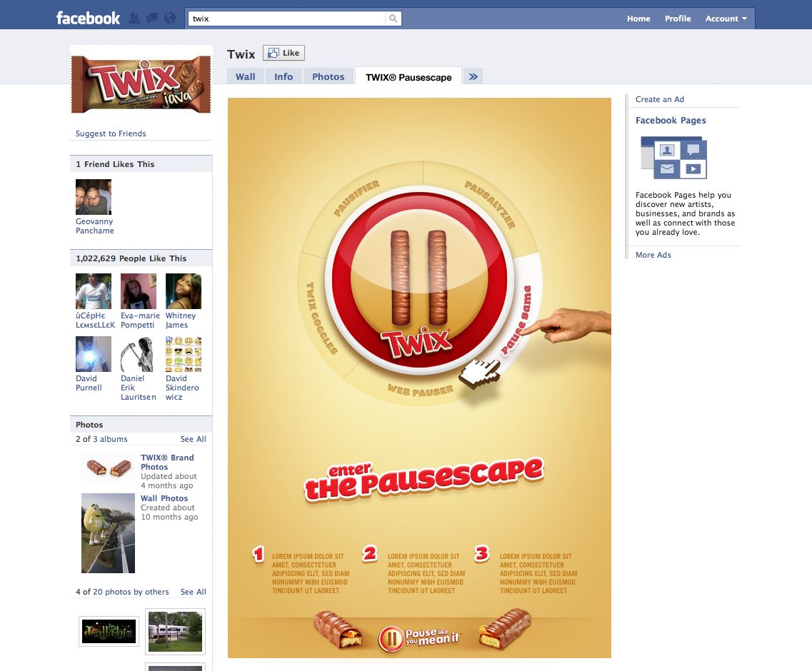Open the notifications globe icon

pos(169,18)
